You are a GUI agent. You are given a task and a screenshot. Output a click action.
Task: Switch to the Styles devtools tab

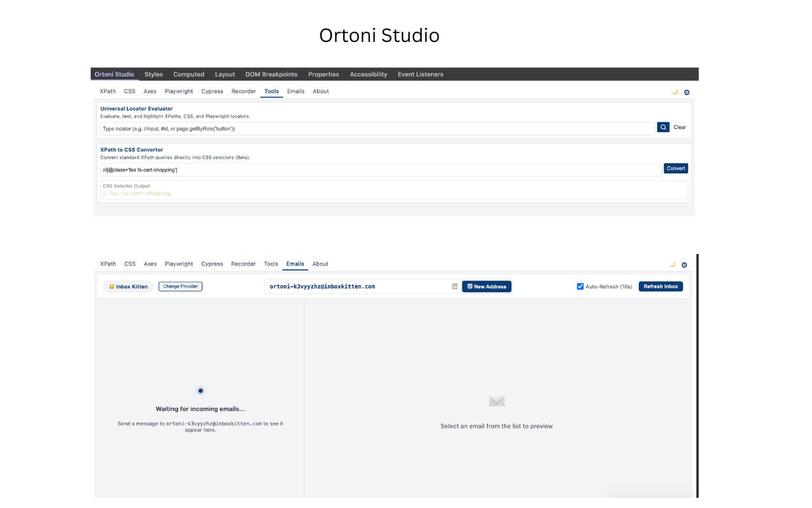(x=154, y=74)
